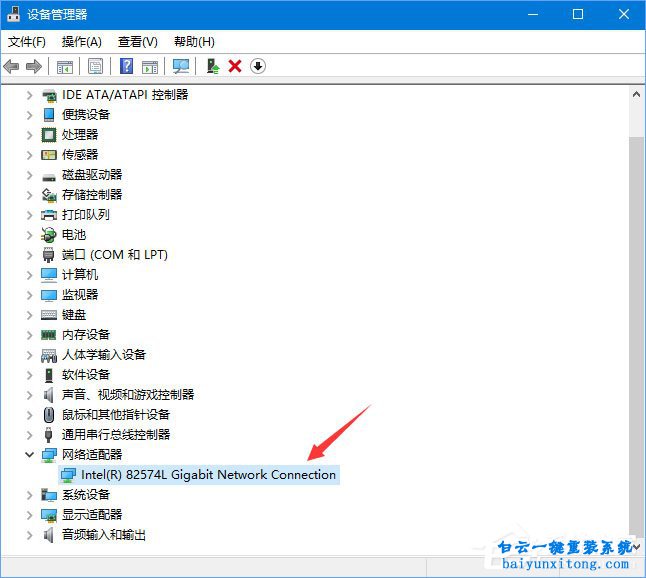Expand the 系统设备 node chevron
Viewport: 646px width, 578px height.
click(x=29, y=495)
